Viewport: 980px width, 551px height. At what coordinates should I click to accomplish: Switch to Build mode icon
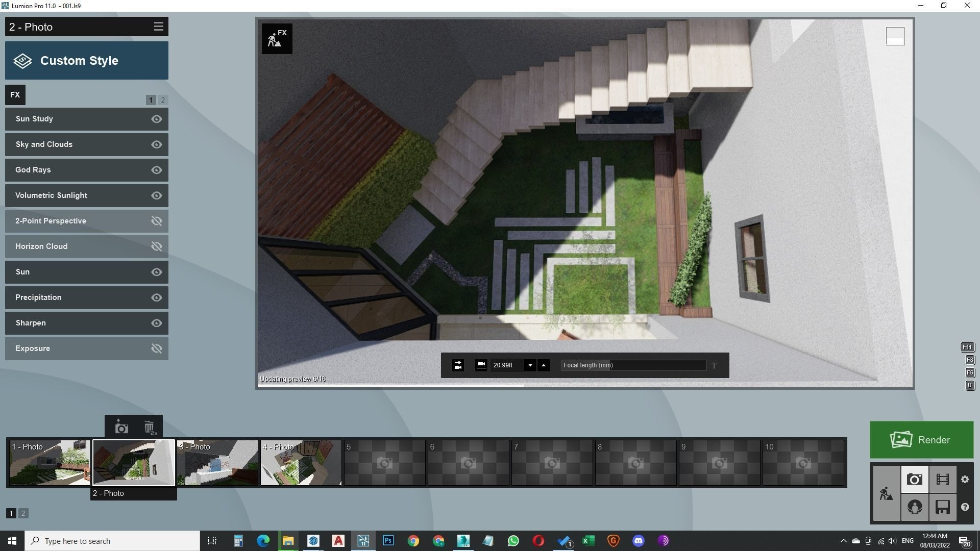[886, 493]
